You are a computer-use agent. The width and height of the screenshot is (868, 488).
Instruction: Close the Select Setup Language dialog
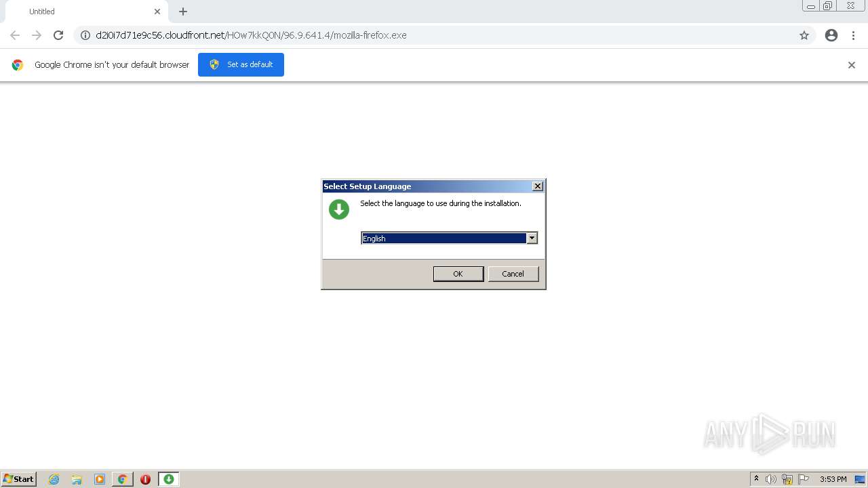click(x=538, y=186)
